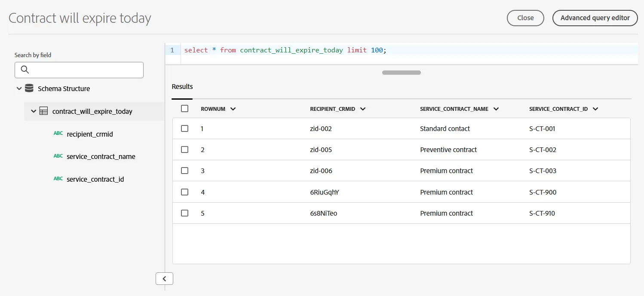
Task: Click ABC type icon beside recipient_crmid
Action: click(58, 134)
